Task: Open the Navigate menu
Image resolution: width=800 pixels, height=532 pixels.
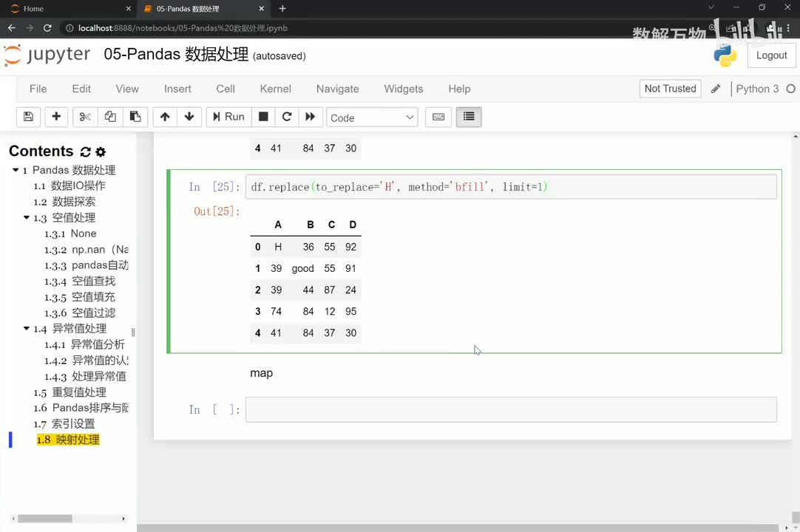Action: click(x=338, y=89)
